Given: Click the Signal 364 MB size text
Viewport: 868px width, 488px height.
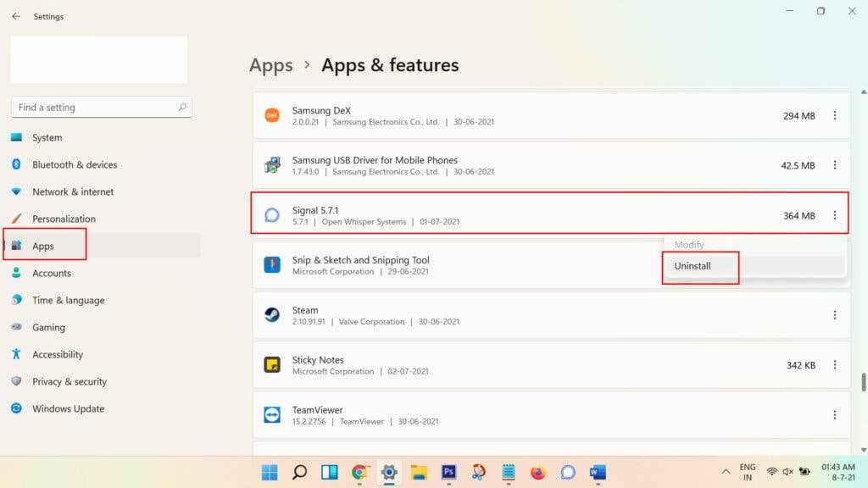Looking at the screenshot, I should [x=798, y=216].
